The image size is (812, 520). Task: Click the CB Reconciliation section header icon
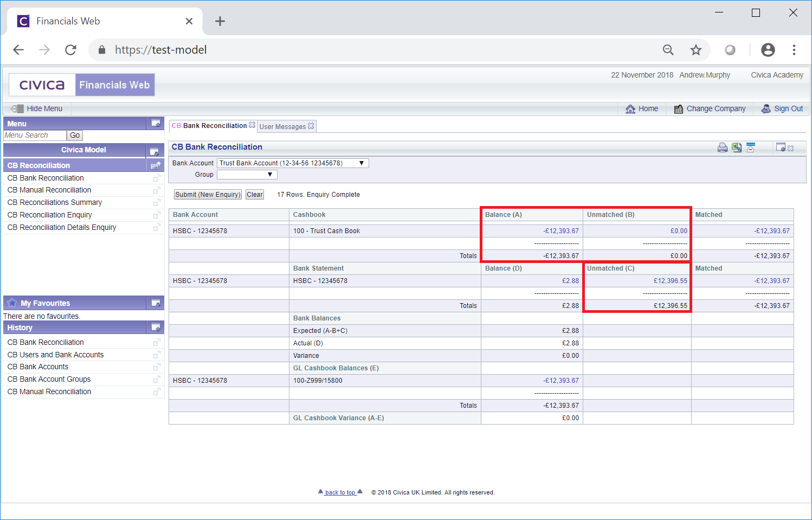click(156, 165)
